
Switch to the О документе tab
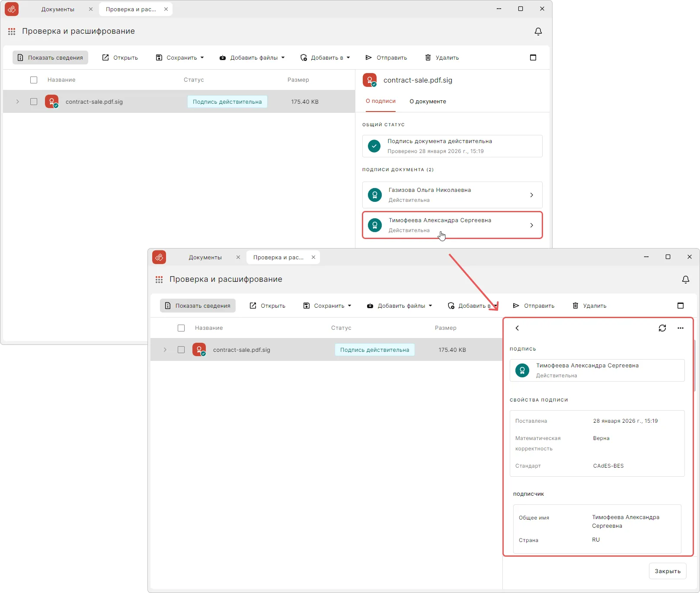coord(428,102)
